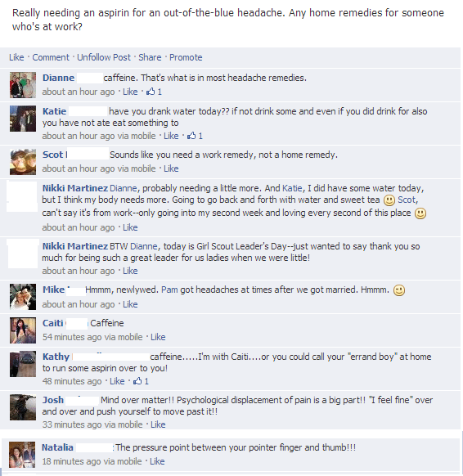Screen dimensions: 463x476
Task: Like Caiti's Caffeine comment
Action: click(158, 337)
